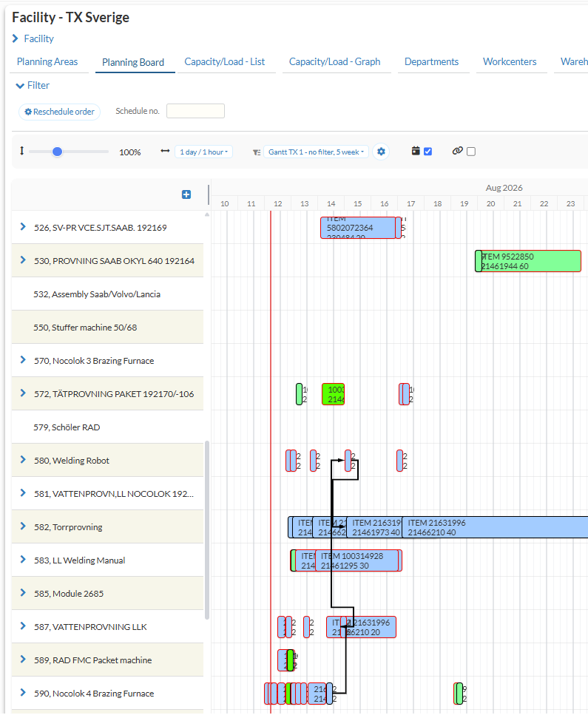Expand row 583, LL Welding Manual
Viewport: 588px width, 715px height.
point(23,560)
